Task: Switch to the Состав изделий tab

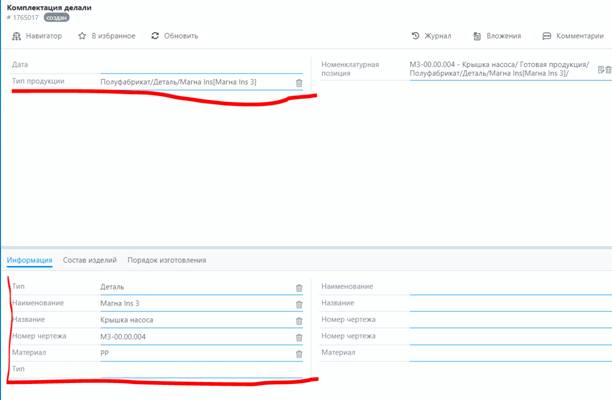Action: pos(89,261)
